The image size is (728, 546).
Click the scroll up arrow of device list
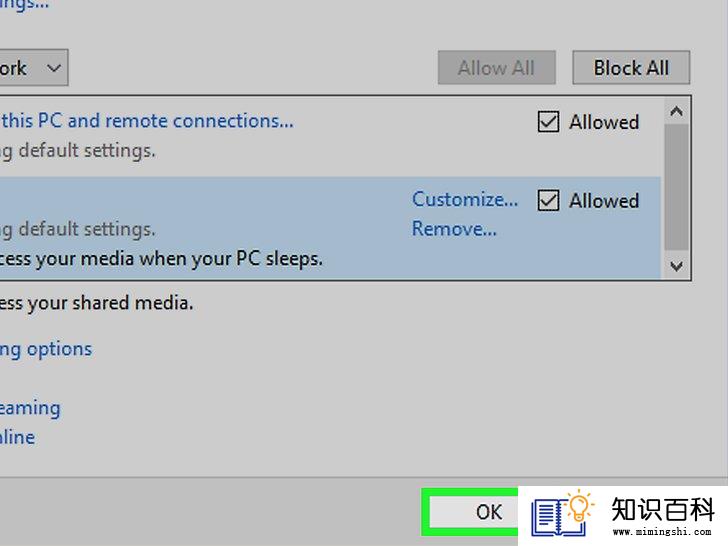(x=676, y=111)
